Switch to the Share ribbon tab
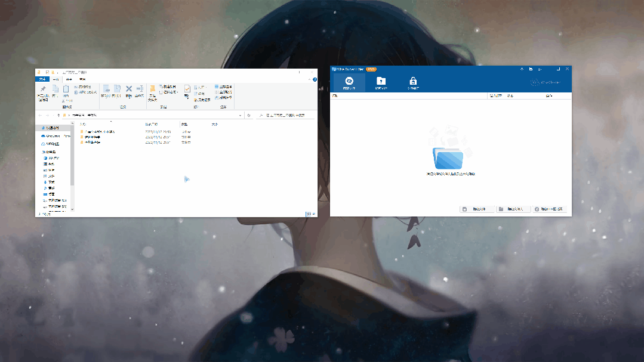The width and height of the screenshot is (644, 362). (x=69, y=79)
